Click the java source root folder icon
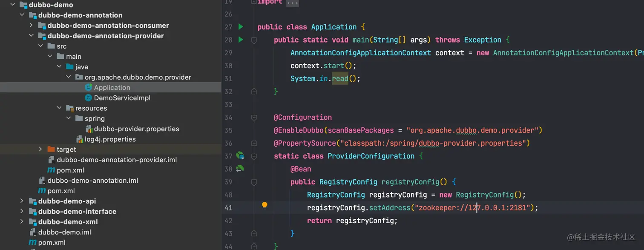Screen dimensions: 644x250 (70, 67)
